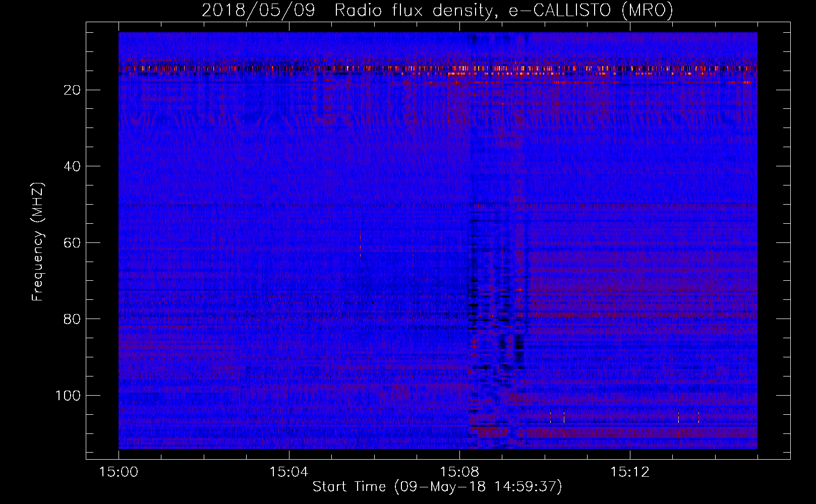Viewport: 816px width, 504px height.
Task: Click the 40 MHz frequency tick label
Action: coord(73,166)
